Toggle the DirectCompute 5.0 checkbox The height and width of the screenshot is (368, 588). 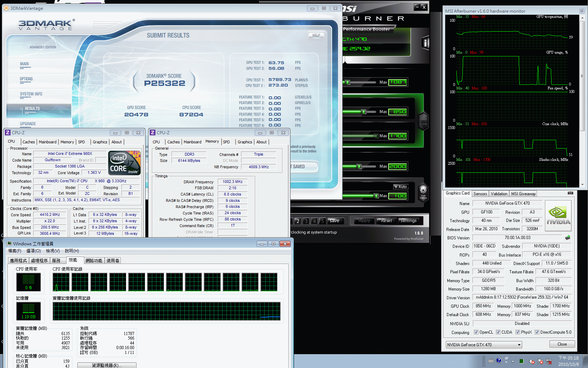[537, 332]
